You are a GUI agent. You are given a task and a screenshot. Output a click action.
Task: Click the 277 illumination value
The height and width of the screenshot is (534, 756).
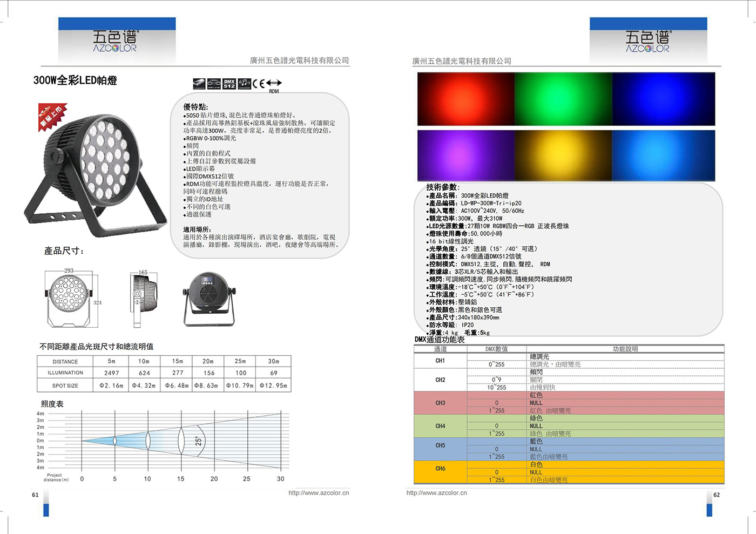(178, 373)
